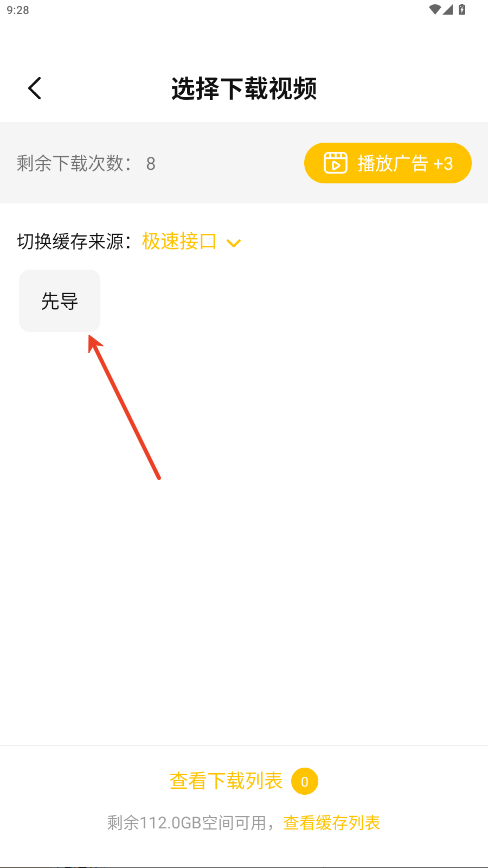Go back using the top-left arrow
The image size is (488, 868).
(35, 89)
